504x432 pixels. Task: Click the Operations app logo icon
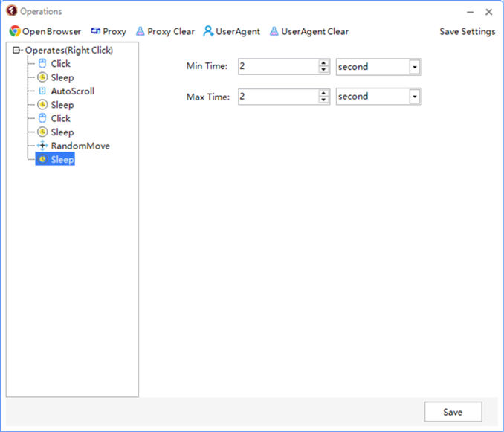click(x=12, y=10)
